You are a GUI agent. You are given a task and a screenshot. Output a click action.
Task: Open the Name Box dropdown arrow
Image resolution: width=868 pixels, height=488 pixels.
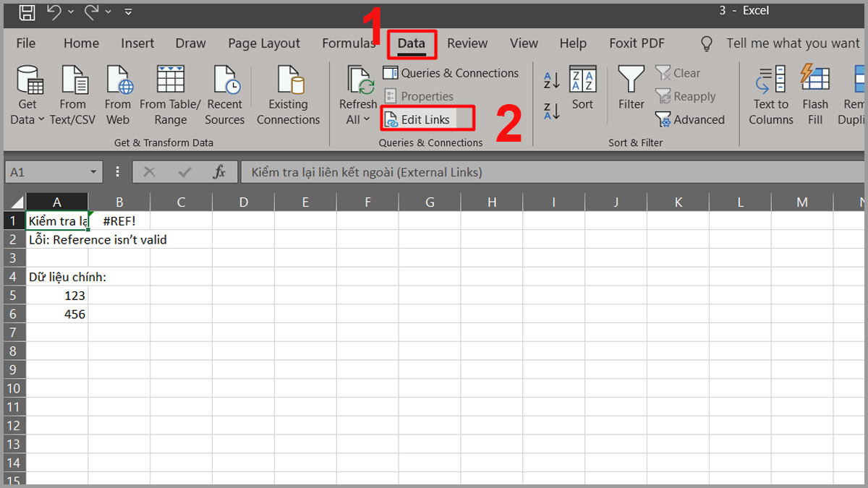[x=93, y=173]
